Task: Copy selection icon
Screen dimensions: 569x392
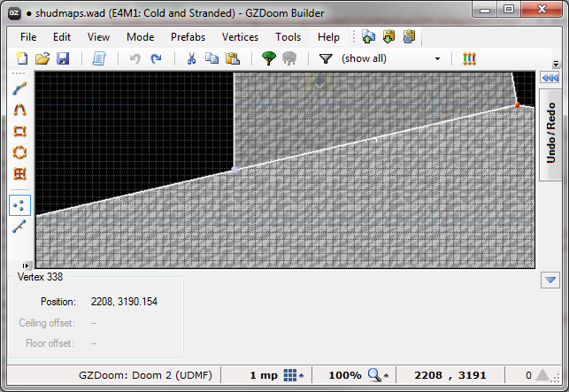Action: 211,58
